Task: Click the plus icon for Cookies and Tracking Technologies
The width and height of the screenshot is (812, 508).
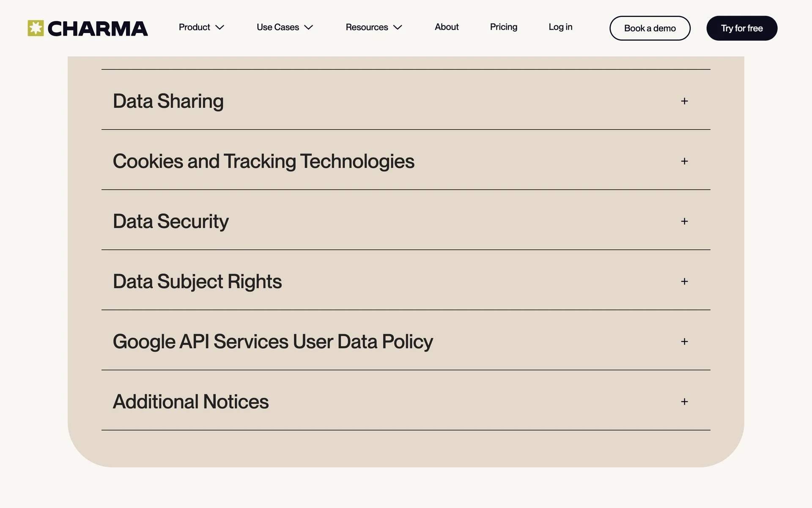Action: [684, 161]
